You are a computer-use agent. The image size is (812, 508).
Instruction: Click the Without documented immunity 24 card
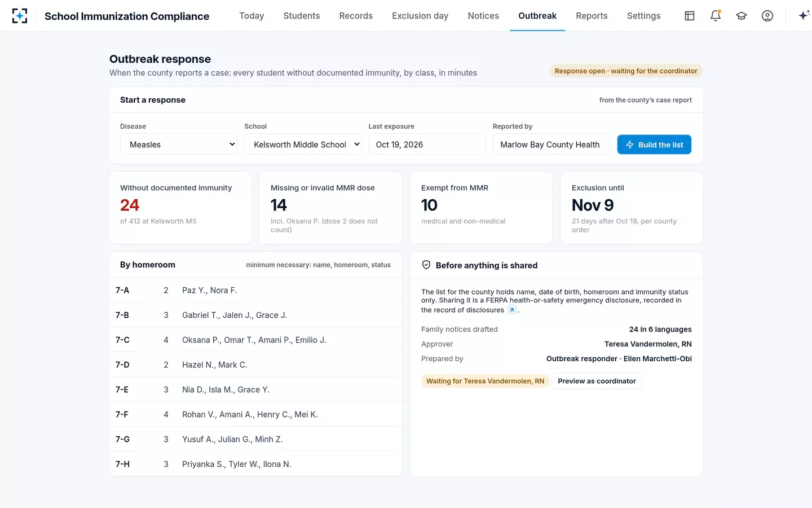point(180,208)
